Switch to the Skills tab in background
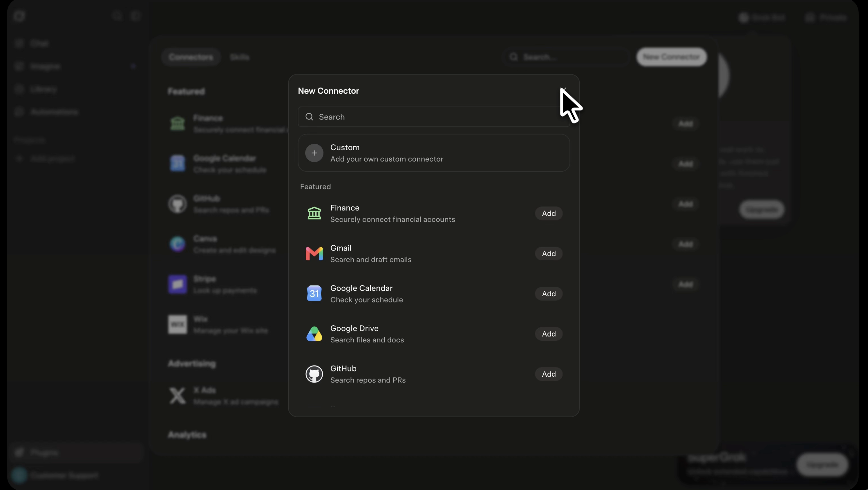The width and height of the screenshot is (868, 490). (240, 57)
